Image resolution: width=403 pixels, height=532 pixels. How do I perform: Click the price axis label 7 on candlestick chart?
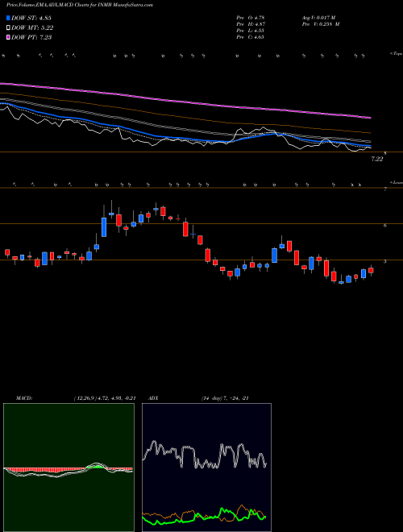click(385, 189)
